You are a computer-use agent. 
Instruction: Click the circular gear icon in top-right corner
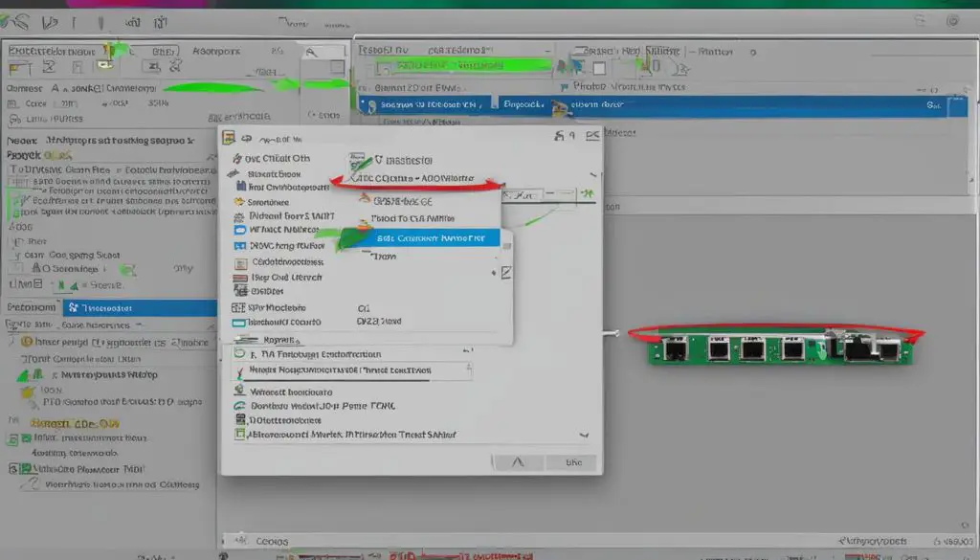951,20
